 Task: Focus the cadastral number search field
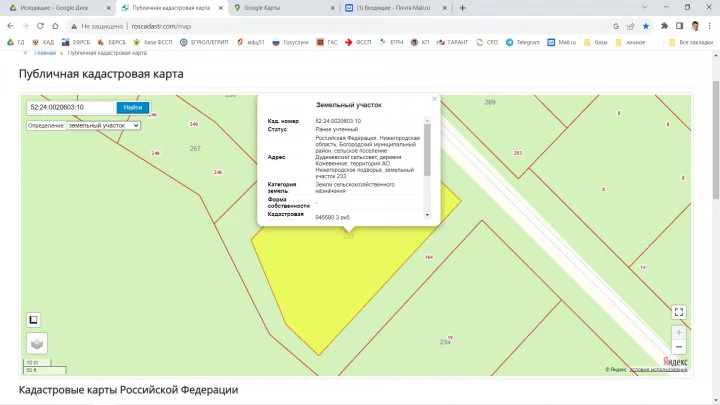(x=70, y=107)
